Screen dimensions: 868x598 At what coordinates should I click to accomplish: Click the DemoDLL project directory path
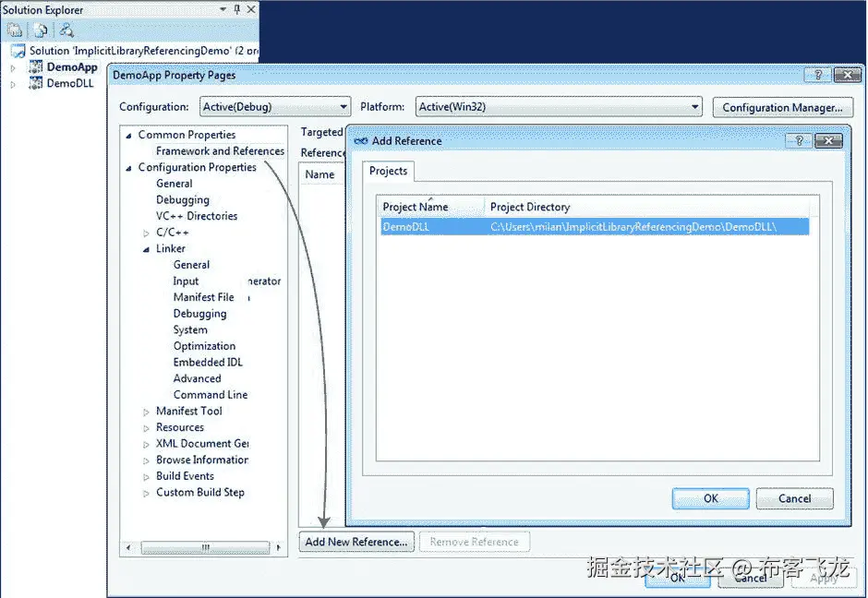[633, 227]
